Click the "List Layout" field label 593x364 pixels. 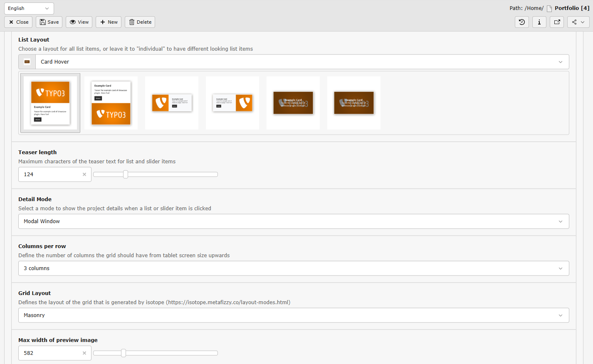pos(34,40)
